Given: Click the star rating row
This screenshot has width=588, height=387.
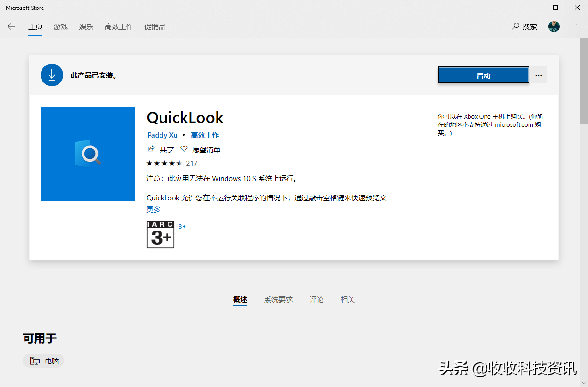Looking at the screenshot, I should pos(164,163).
